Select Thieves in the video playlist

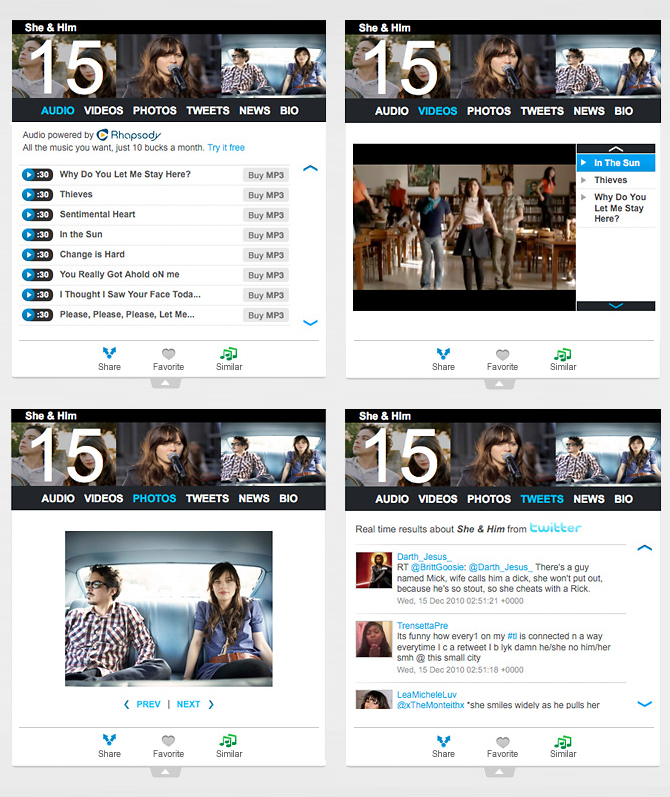point(616,180)
